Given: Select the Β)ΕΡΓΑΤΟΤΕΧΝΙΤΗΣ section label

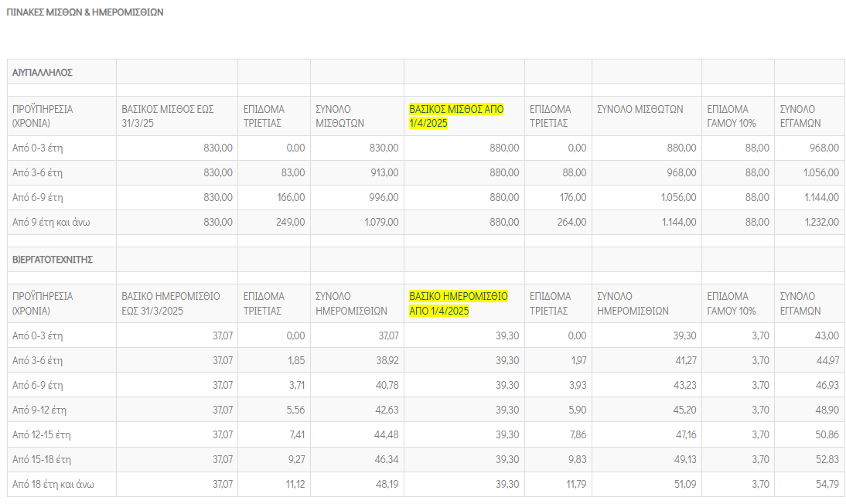Looking at the screenshot, I should 53,260.
